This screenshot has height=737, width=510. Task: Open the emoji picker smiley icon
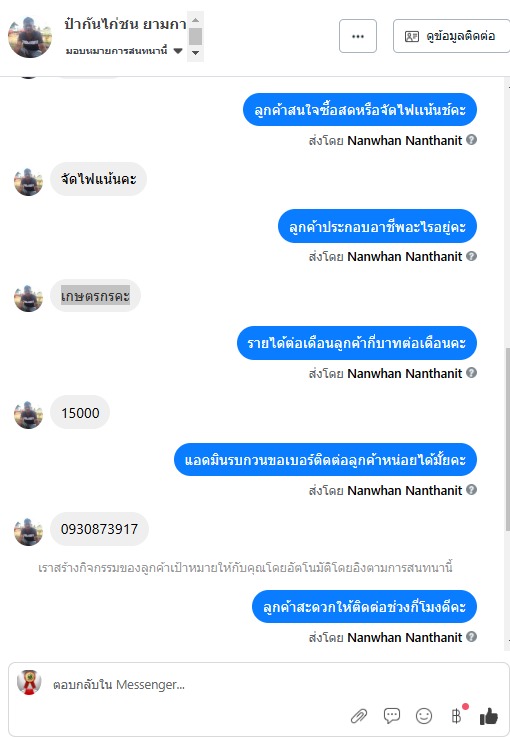coord(424,716)
